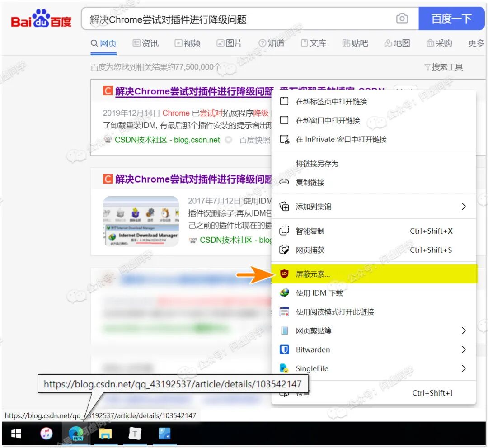Screen dimensions: 488x448
Task: Expand the Bitwarden submenu arrow
Action: 464,349
